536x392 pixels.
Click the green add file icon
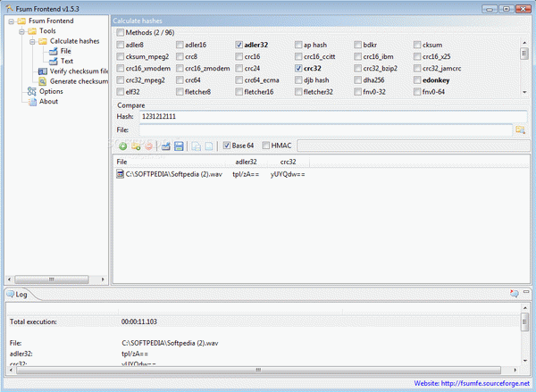122,146
